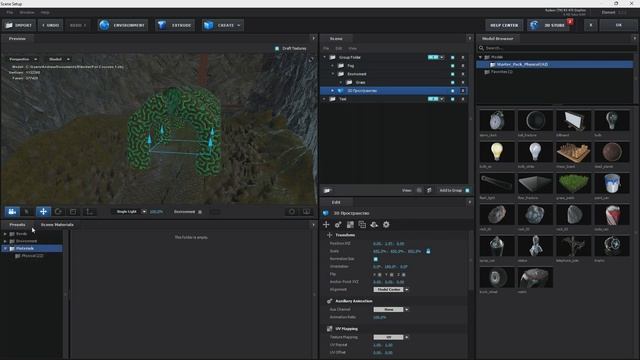Click the Undo button
The height and width of the screenshot is (360, 640).
click(x=51, y=25)
